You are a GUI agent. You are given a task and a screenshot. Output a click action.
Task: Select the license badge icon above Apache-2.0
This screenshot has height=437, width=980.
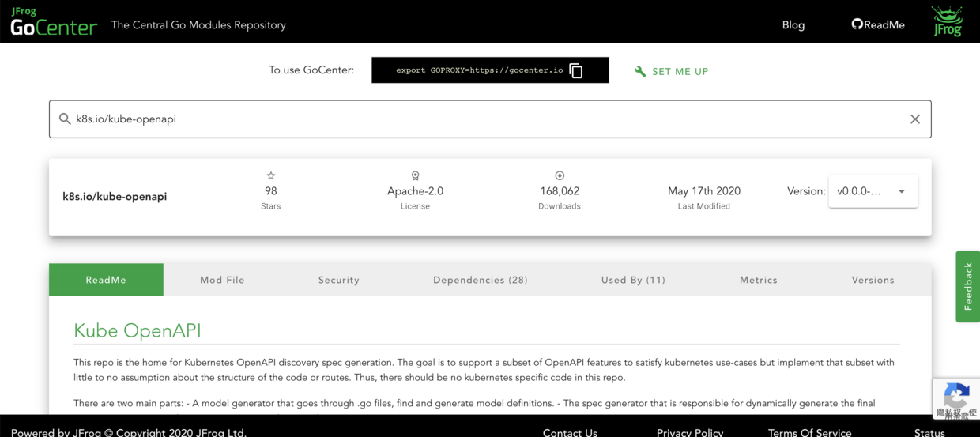[x=415, y=175]
